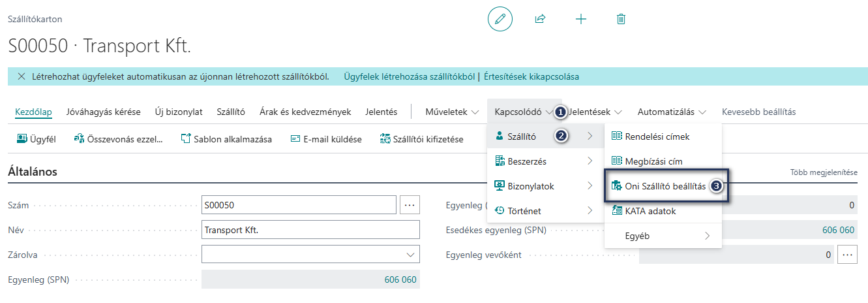This screenshot has width=868, height=303.
Task: Click into the Név field Transport Kft.
Action: coord(310,230)
